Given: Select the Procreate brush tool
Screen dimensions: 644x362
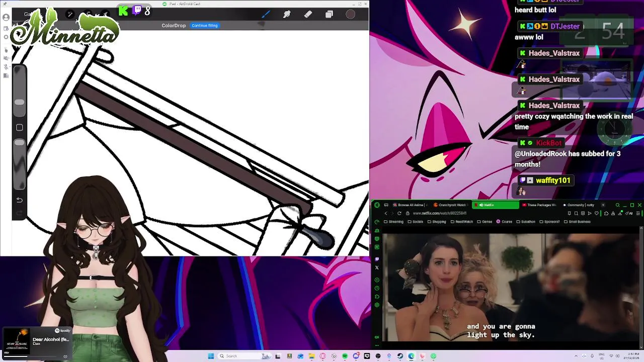Looking at the screenshot, I should point(266,14).
